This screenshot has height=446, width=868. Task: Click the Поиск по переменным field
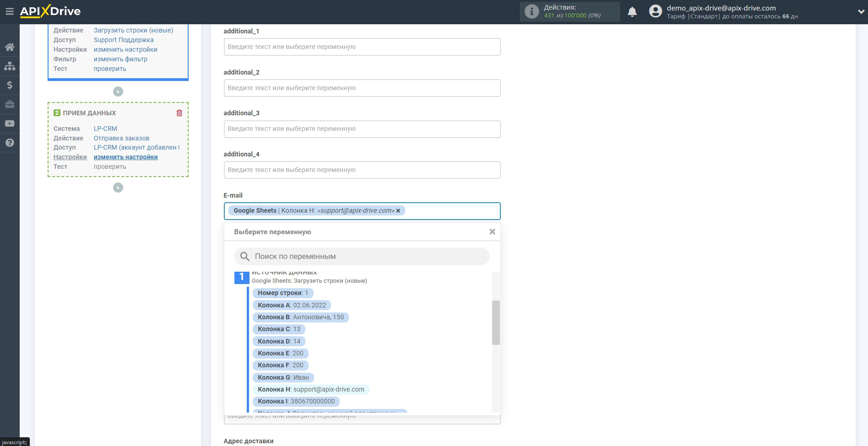(x=362, y=257)
